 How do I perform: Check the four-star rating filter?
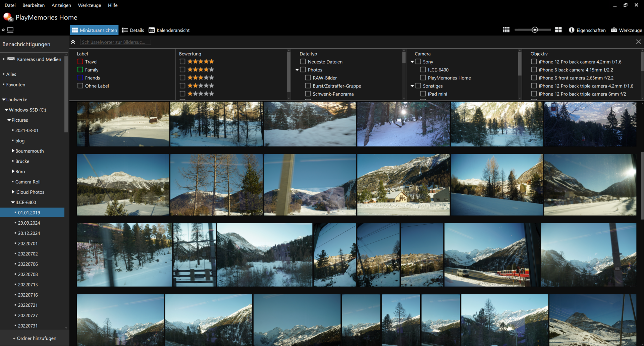[182, 69]
